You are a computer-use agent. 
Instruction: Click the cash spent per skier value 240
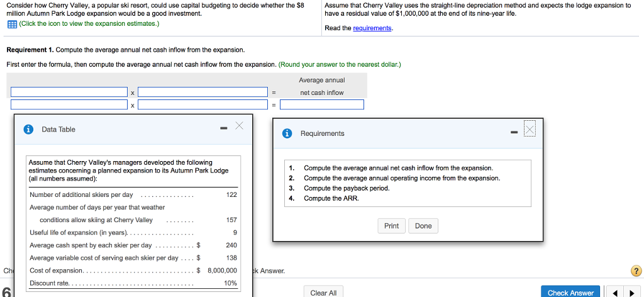coord(231,245)
